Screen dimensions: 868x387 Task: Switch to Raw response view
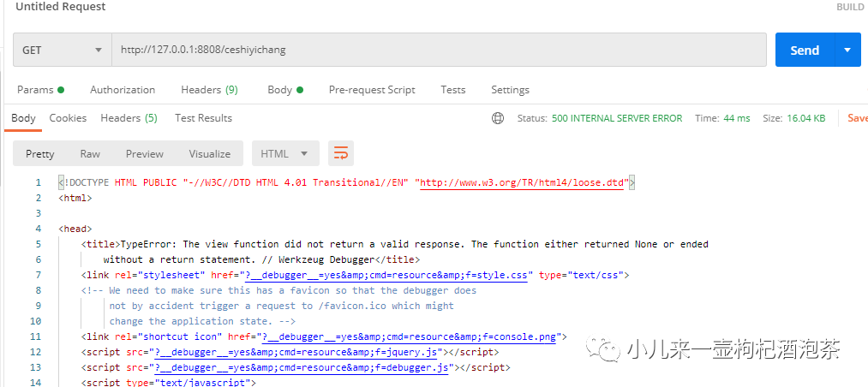pyautogui.click(x=90, y=154)
